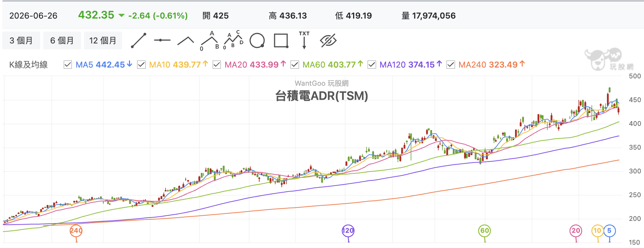The width and height of the screenshot is (644, 248).
Task: Toggle the MA60 moving average checkbox
Action: point(295,65)
